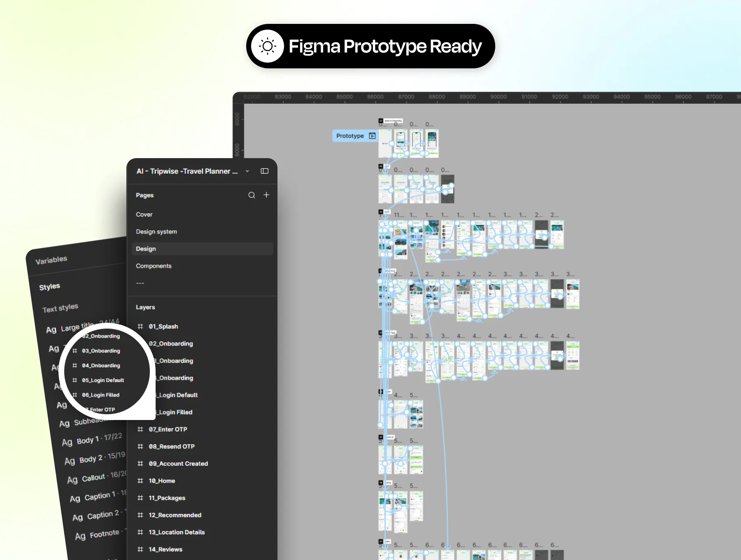
Task: Open the Cover page
Action: 144,215
